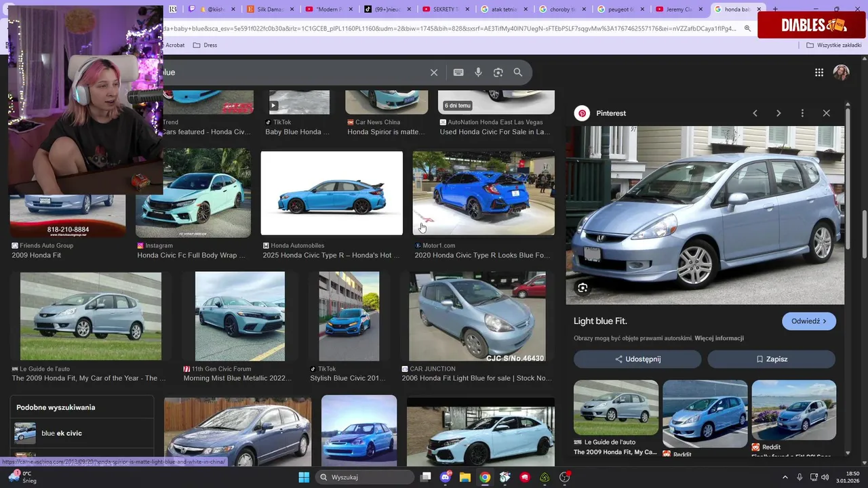Image resolution: width=868 pixels, height=488 pixels.
Task: Clear the search box with the X icon
Action: (x=434, y=73)
